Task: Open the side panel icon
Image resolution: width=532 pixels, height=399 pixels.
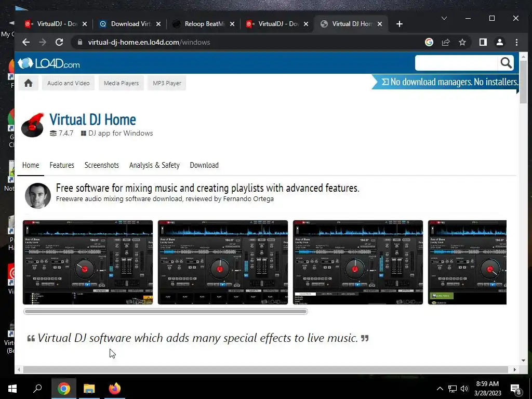Action: [x=483, y=42]
